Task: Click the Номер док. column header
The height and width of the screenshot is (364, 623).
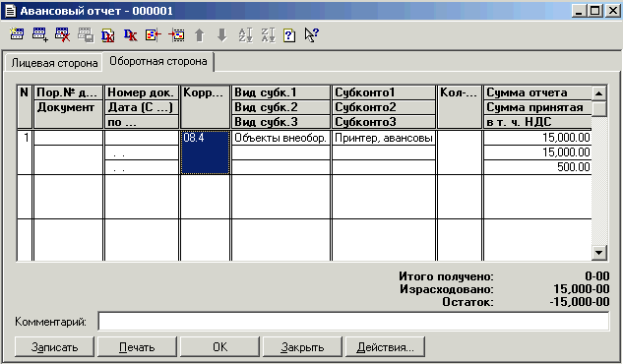Action: click(141, 92)
